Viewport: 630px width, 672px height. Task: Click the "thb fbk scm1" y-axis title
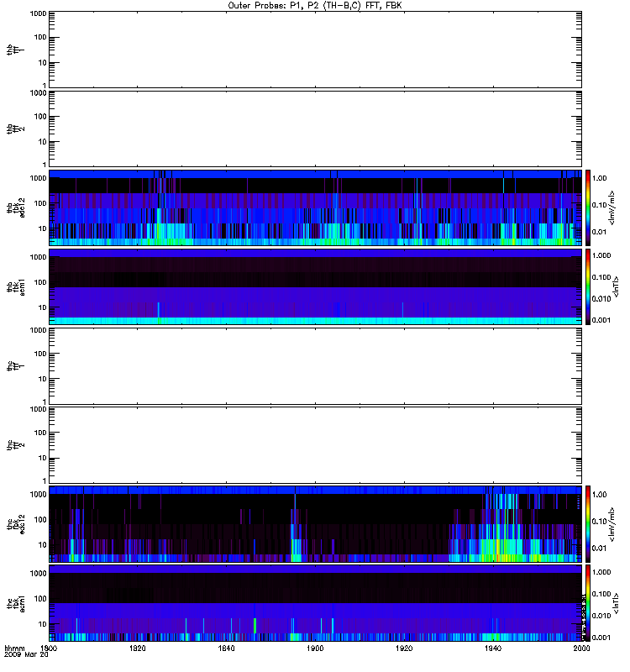[15, 286]
